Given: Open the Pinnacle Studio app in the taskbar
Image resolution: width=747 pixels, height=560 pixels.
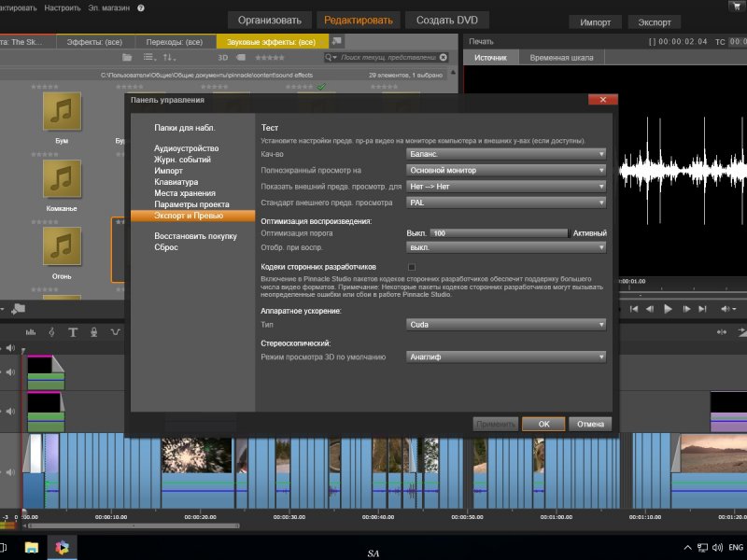Looking at the screenshot, I should (x=63, y=547).
